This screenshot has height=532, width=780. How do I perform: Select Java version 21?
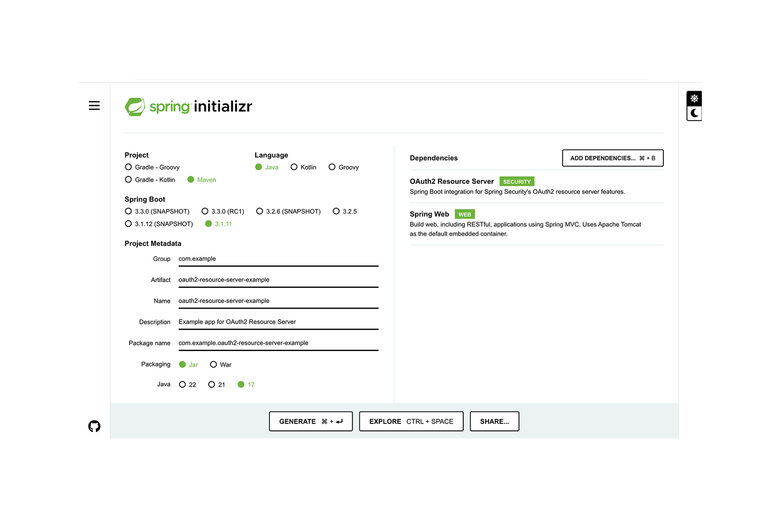pos(217,385)
